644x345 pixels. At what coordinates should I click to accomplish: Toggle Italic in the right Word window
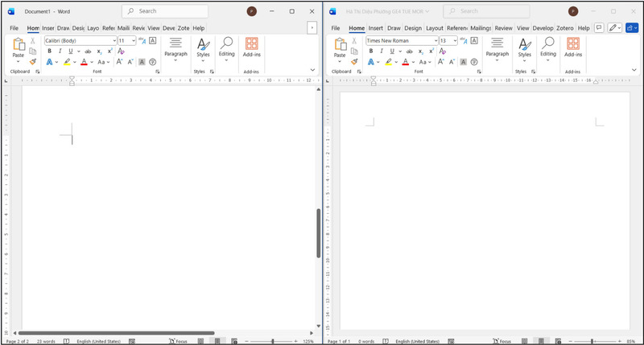tap(382, 51)
